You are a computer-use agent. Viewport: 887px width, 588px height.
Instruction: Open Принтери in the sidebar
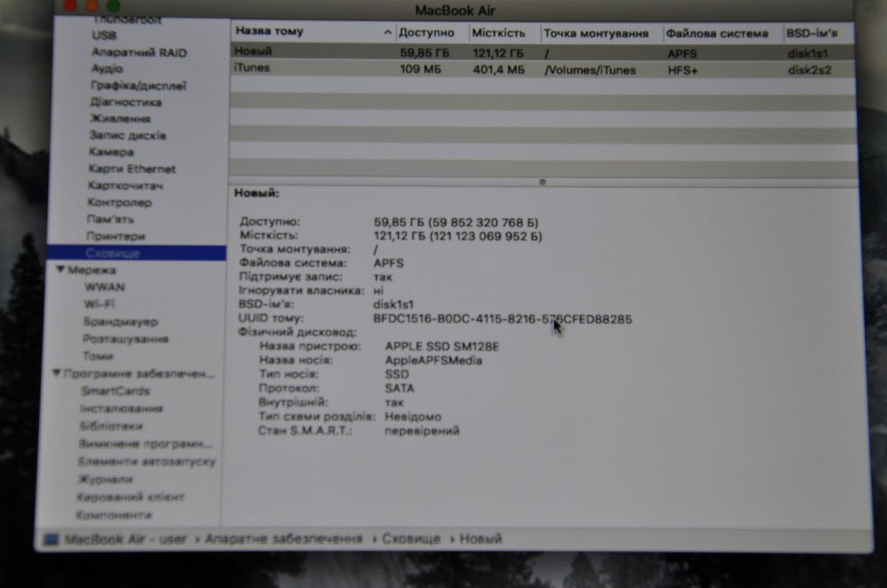(x=115, y=236)
